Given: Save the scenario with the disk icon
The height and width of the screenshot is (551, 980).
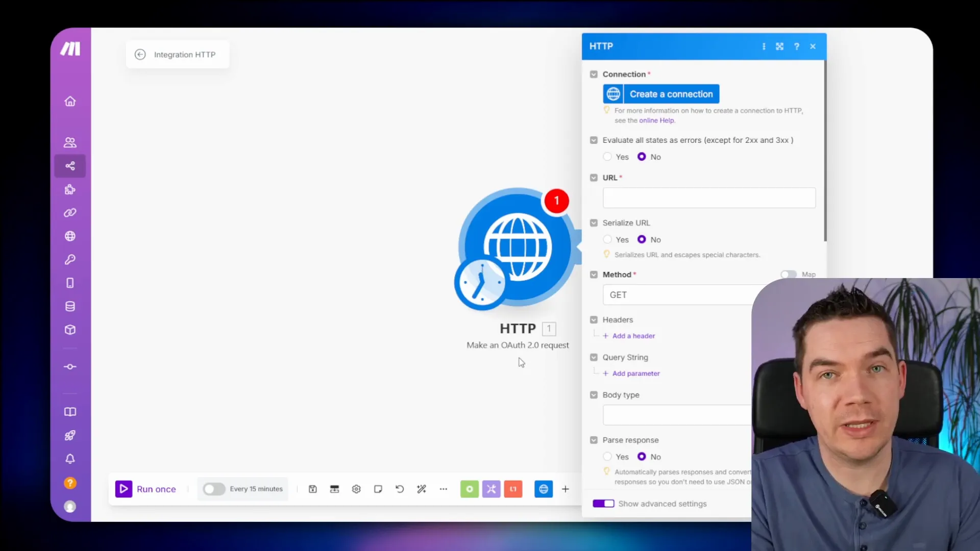Looking at the screenshot, I should coord(313,489).
